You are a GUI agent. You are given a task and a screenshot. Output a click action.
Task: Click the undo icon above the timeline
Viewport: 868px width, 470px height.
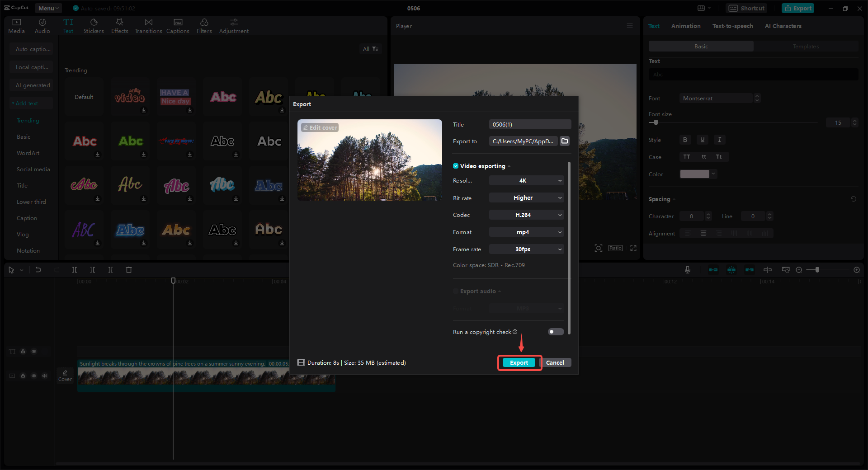coord(38,270)
